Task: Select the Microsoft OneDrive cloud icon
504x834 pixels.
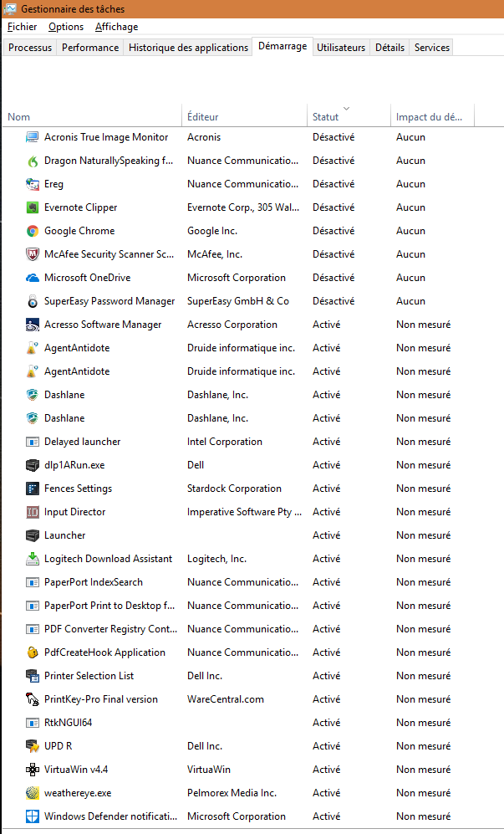Action: pyautogui.click(x=33, y=278)
